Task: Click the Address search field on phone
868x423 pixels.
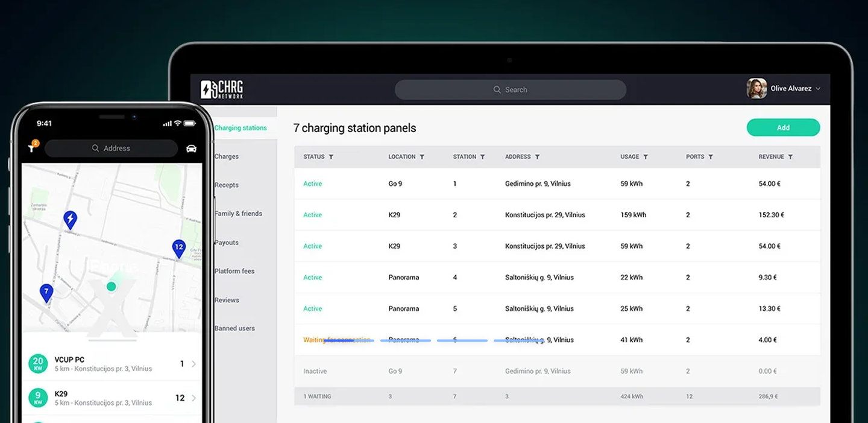Action: click(111, 148)
